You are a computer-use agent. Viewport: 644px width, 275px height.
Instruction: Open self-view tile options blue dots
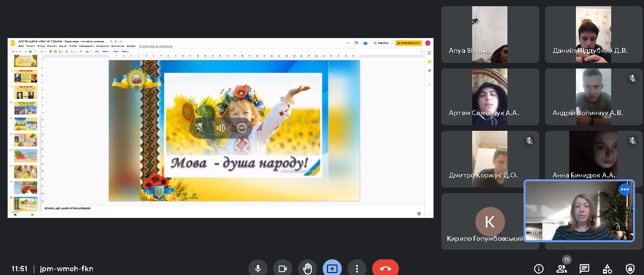click(x=624, y=189)
